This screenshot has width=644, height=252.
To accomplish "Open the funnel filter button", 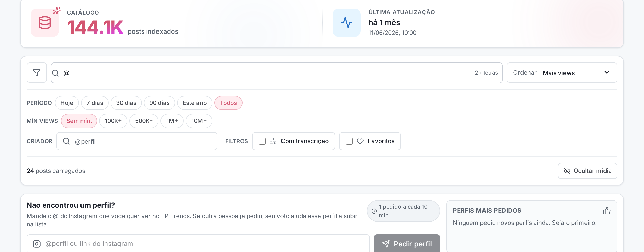I will pos(37,73).
